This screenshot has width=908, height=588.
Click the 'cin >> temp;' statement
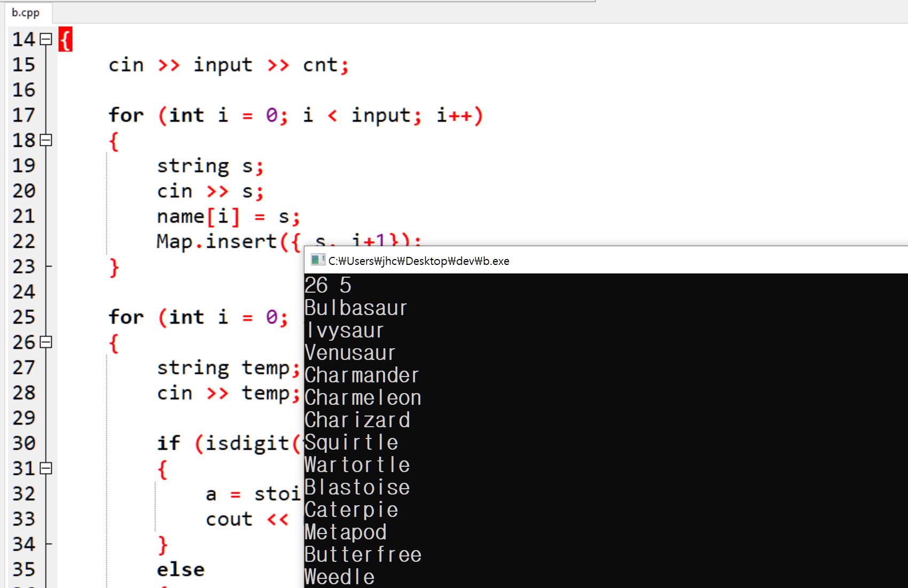coord(229,393)
